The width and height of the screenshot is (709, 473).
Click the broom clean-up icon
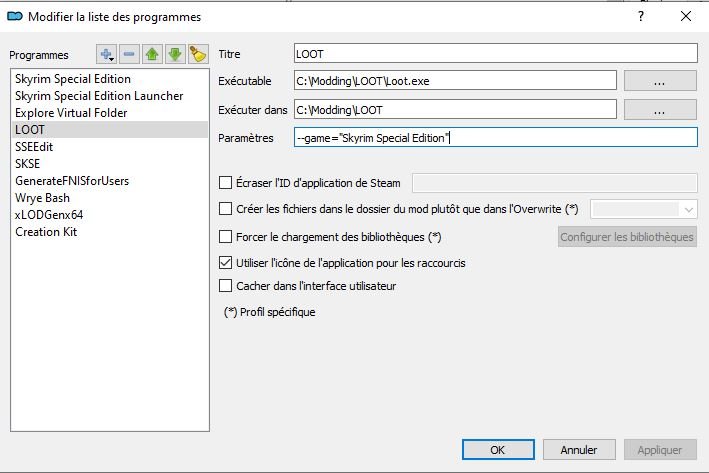click(198, 54)
